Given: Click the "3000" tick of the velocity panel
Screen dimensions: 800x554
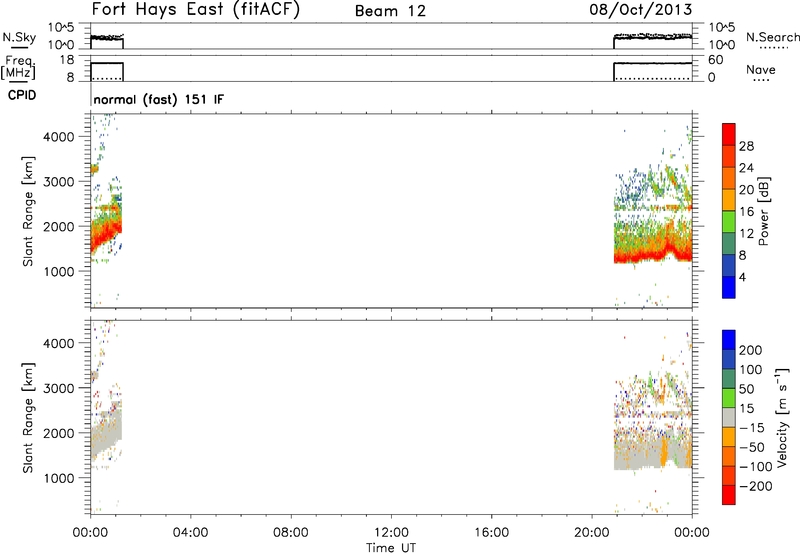Looking at the screenshot, I should tap(59, 388).
